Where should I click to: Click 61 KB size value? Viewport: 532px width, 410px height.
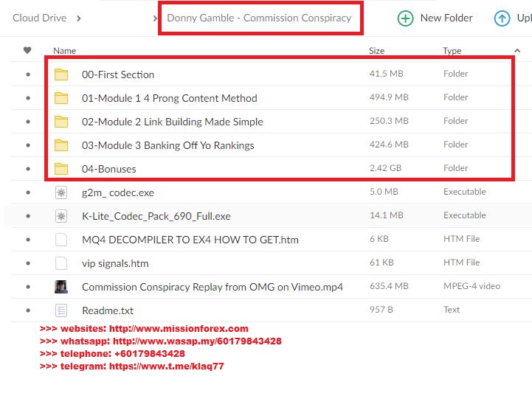point(381,262)
